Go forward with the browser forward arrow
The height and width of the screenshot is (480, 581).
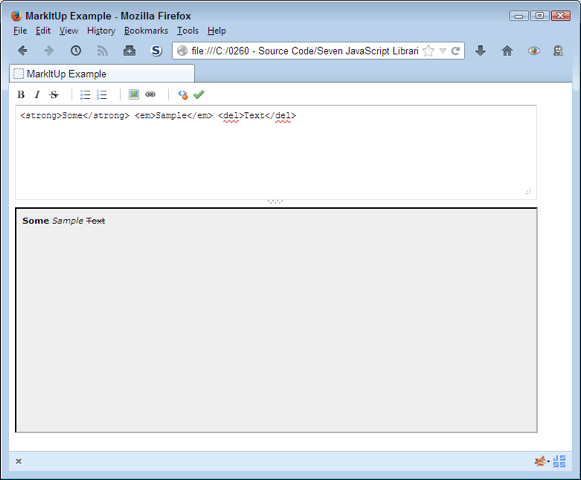click(x=49, y=50)
